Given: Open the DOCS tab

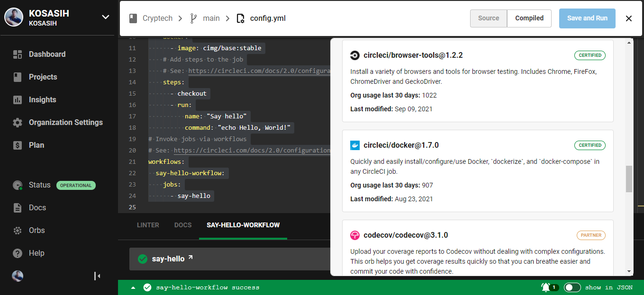Looking at the screenshot, I should click(183, 225).
